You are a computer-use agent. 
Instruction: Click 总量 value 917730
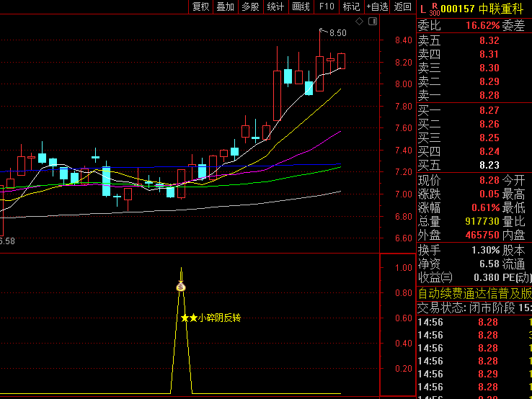coord(482,221)
